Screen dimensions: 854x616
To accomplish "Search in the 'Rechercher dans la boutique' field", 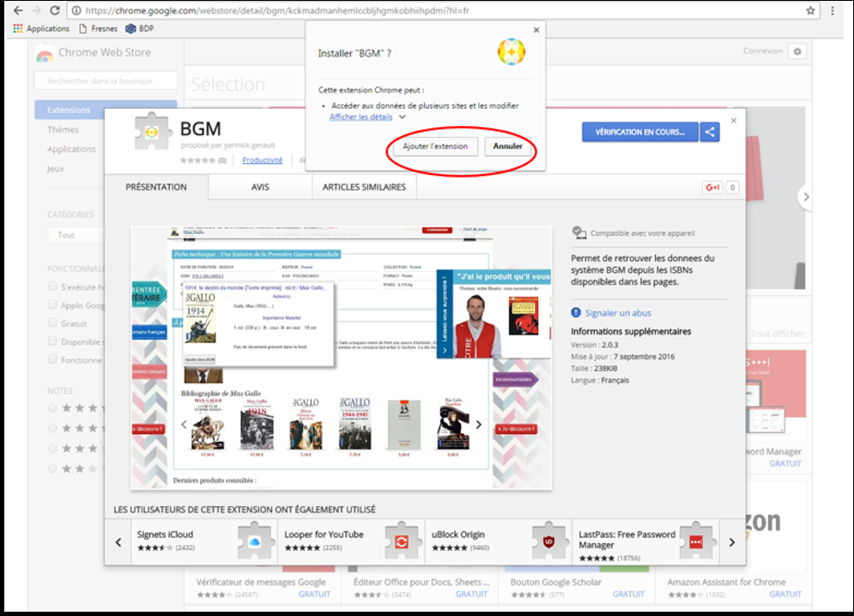I will (x=106, y=81).
